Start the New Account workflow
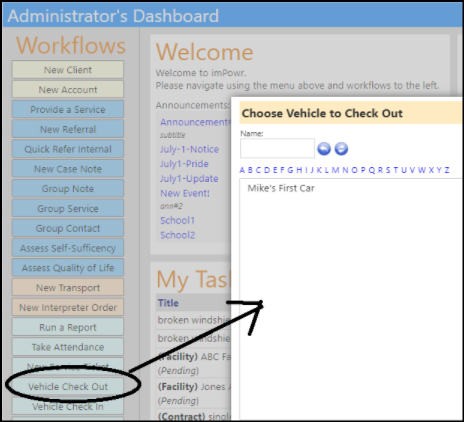 point(68,89)
